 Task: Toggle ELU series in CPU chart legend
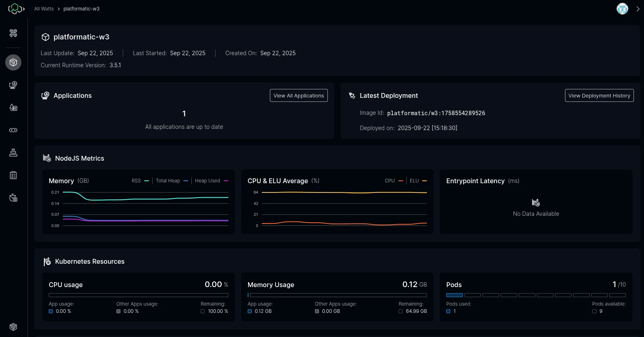coord(418,181)
